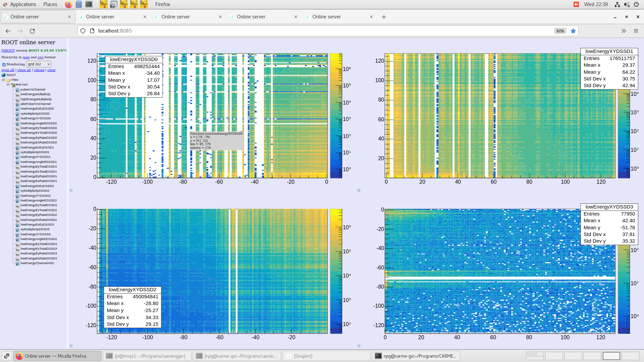Click the 'close all' link
The image size is (644, 362).
[x=24, y=70]
